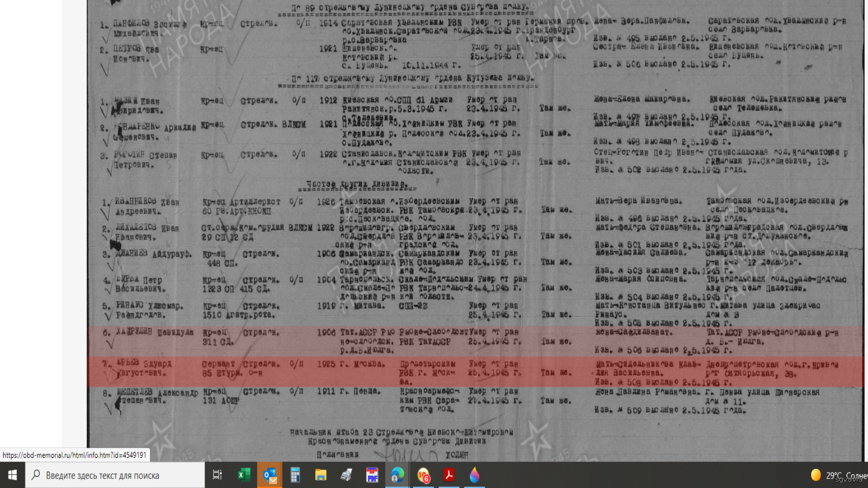Select the name 'ИВАННИКОВ Иван' row

point(146,202)
